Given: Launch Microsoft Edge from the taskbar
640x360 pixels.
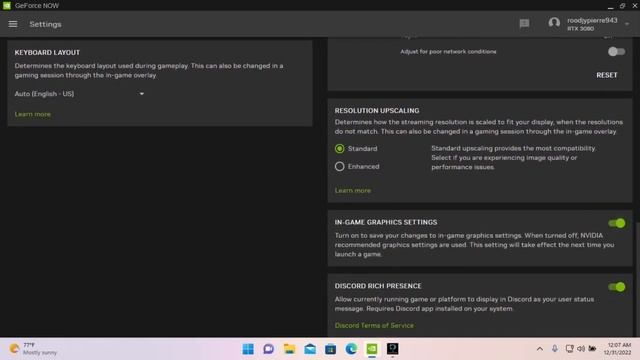Looking at the screenshot, I should tap(351, 349).
